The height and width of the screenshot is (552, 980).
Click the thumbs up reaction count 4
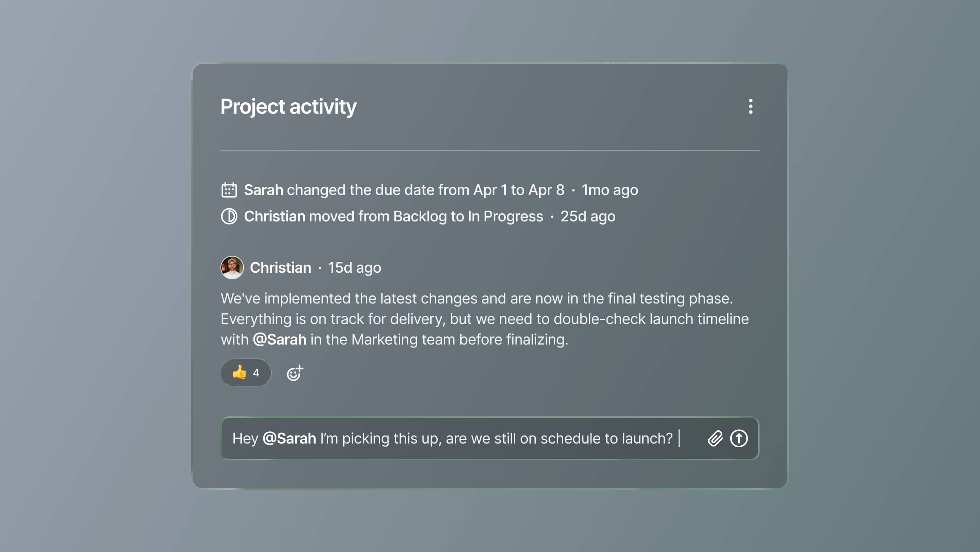click(256, 373)
